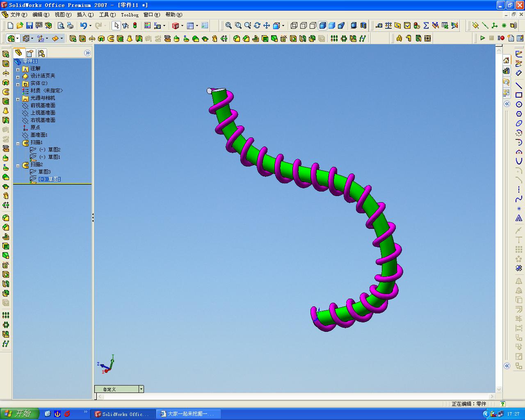The height and width of the screenshot is (420, 525).
Task: Click the Measure tape tool icon
Action: pos(379,25)
